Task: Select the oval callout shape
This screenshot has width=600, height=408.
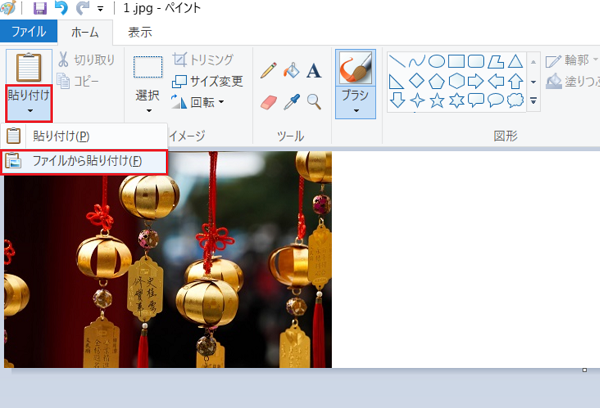Action: click(496, 100)
